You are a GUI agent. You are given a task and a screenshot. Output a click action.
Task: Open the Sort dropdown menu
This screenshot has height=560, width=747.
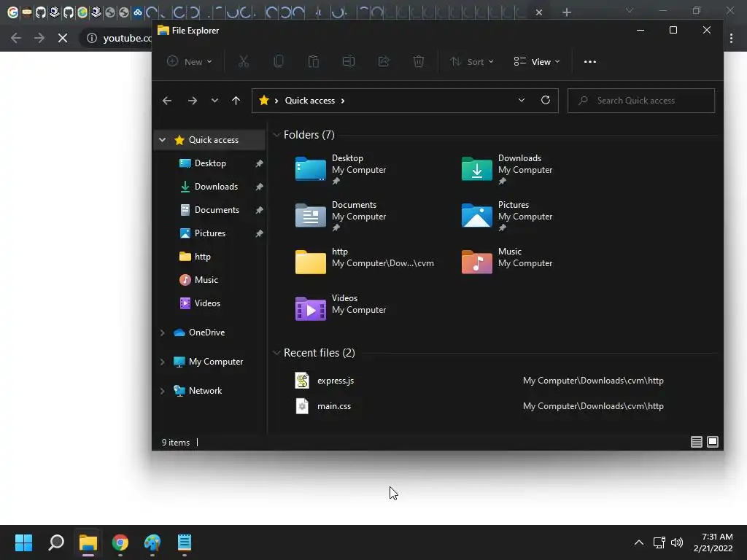[x=472, y=61]
